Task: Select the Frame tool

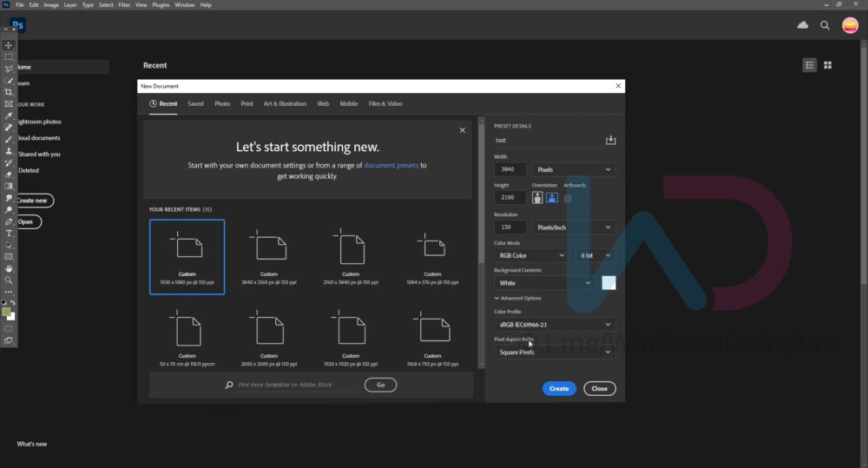Action: pyautogui.click(x=9, y=103)
